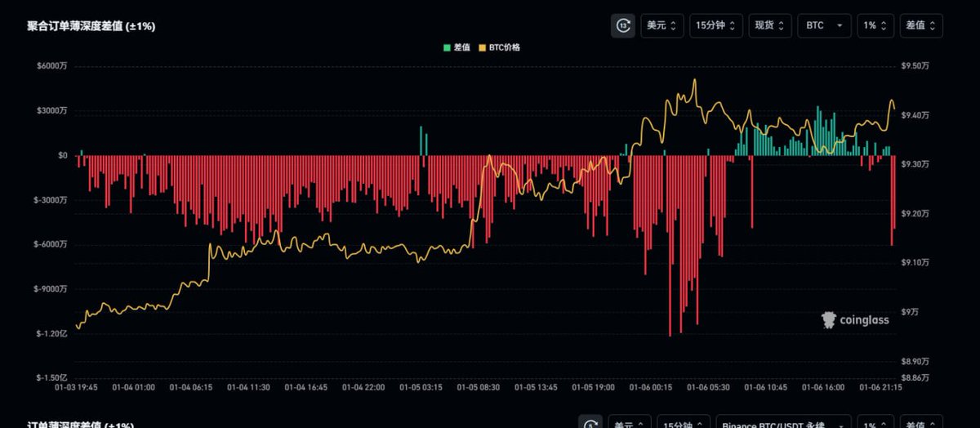The image size is (980, 428).
Task: Open the 1% depth range dropdown
Action: [875, 26]
